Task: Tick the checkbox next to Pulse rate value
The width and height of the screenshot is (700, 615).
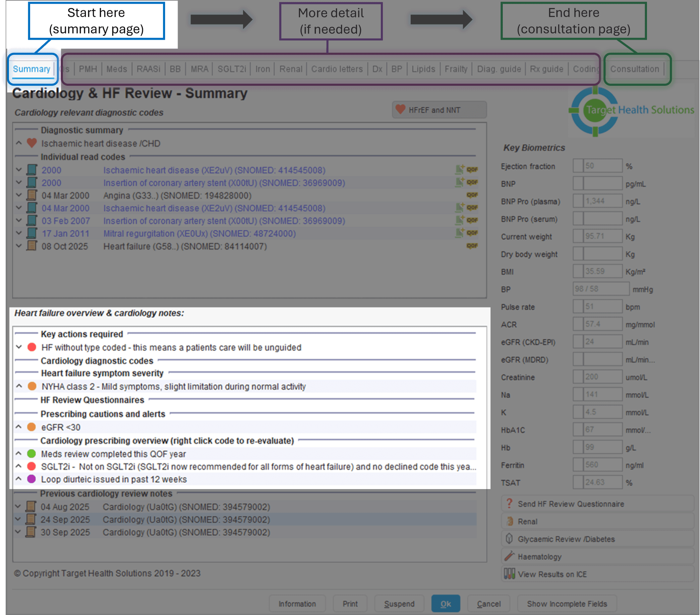Action: (578, 307)
